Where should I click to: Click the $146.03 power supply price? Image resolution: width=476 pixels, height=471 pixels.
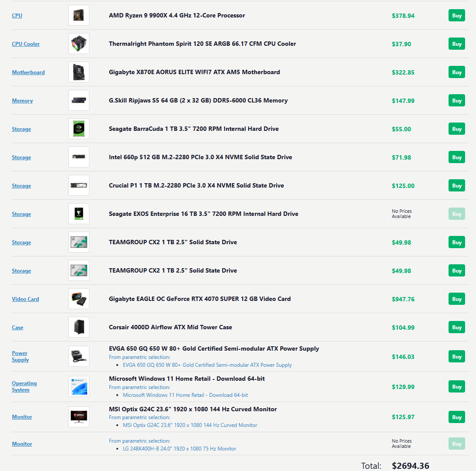point(403,357)
